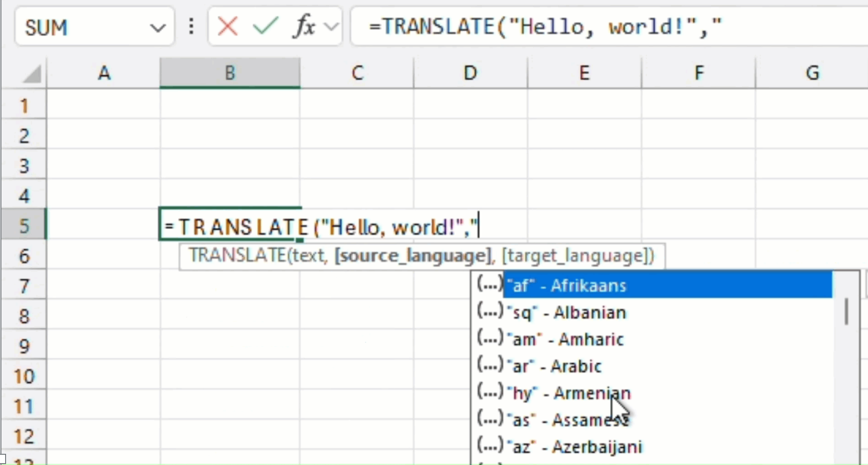Choose 'am' - Amharic language option
The width and height of the screenshot is (868, 465).
[x=567, y=339]
